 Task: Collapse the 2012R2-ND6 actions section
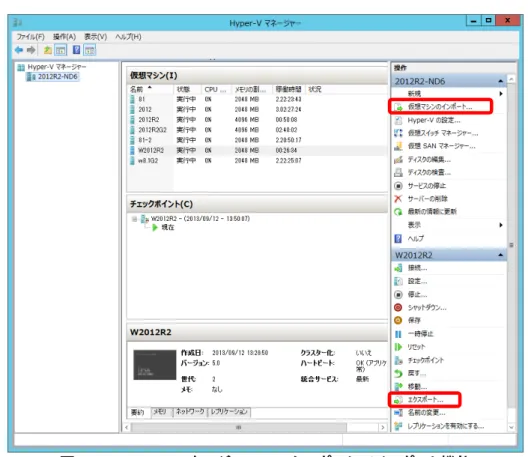(501, 81)
